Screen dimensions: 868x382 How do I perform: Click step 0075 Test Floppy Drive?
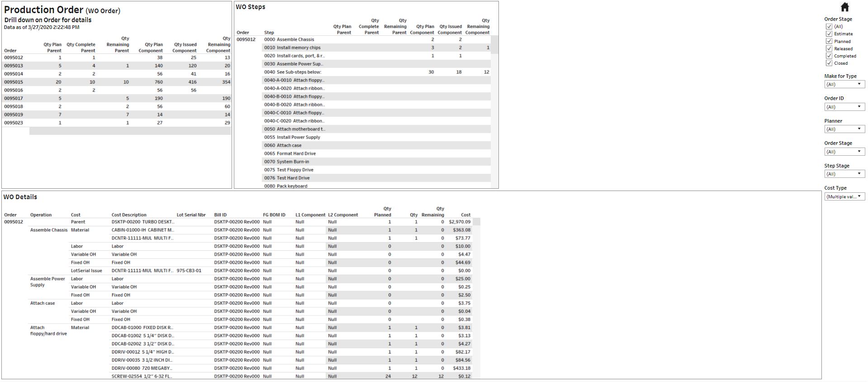click(289, 170)
